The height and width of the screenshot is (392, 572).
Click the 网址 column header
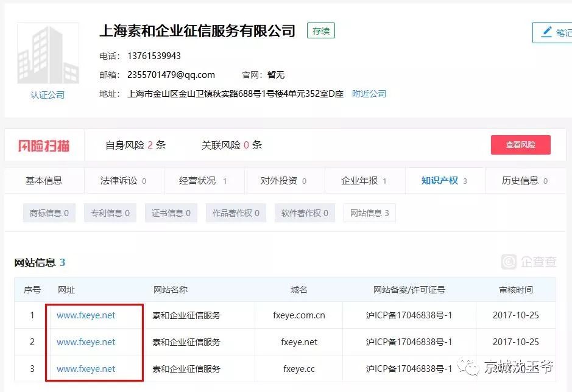point(66,290)
